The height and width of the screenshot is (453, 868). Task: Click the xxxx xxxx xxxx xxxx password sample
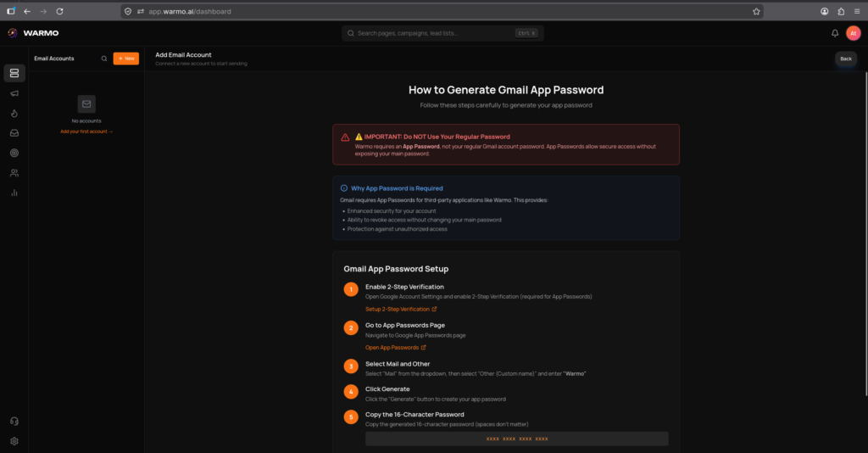516,439
